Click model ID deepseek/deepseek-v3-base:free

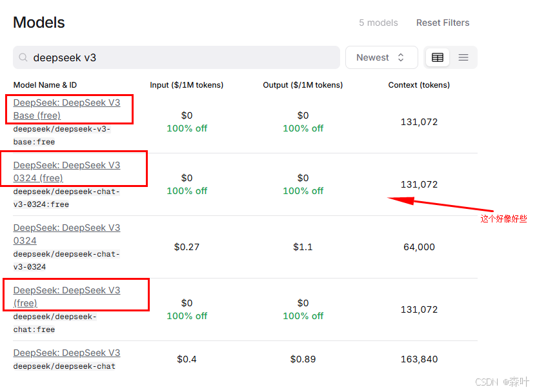[62, 135]
